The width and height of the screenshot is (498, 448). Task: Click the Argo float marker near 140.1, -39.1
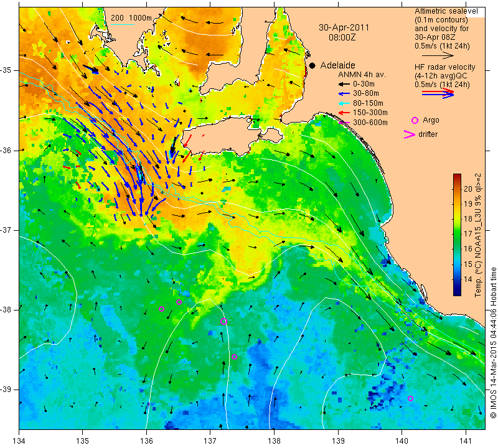pos(410,398)
